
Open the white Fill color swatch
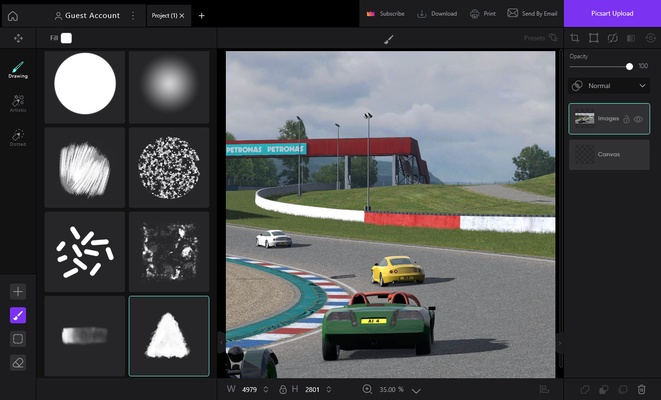[x=66, y=38]
